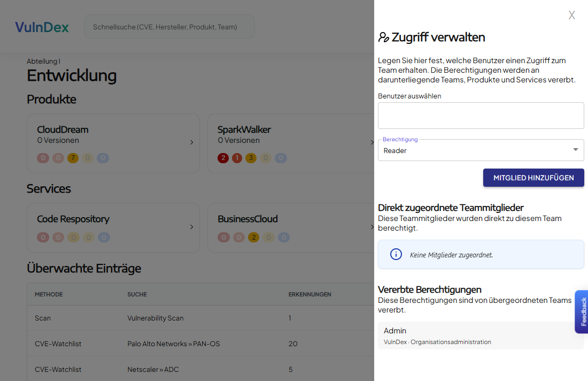
Task: Expand Code Respository card chevron
Action: click(x=191, y=227)
